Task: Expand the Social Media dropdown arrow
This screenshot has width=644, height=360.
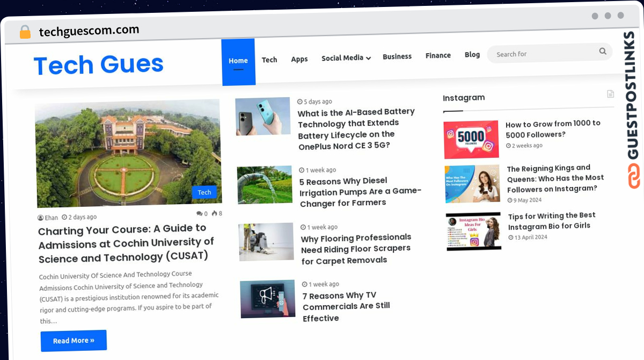Action: pyautogui.click(x=368, y=58)
